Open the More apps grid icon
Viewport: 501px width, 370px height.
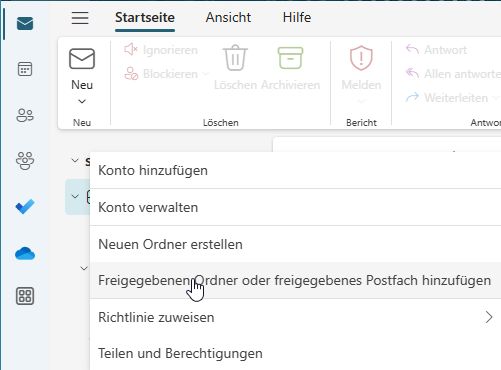point(25,296)
